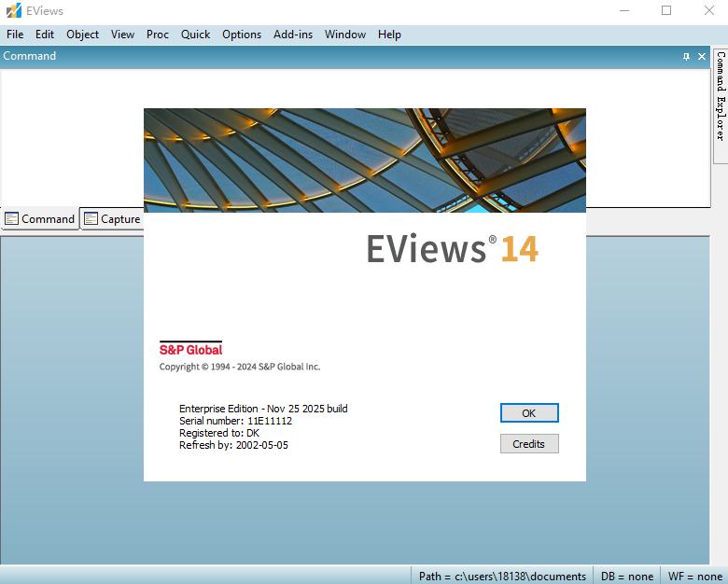This screenshot has width=728, height=584.
Task: Open the View menu
Action: [x=122, y=35]
